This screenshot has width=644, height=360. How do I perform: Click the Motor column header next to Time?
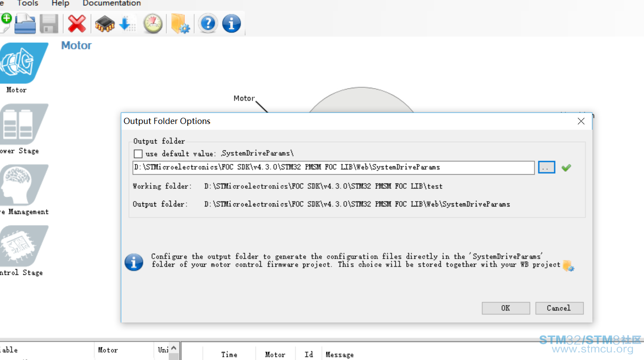275,355
